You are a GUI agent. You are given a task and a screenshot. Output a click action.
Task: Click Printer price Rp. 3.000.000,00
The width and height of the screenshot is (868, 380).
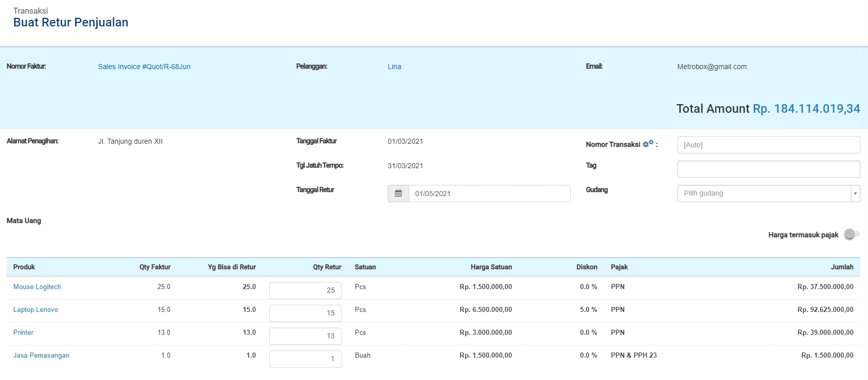tap(486, 333)
